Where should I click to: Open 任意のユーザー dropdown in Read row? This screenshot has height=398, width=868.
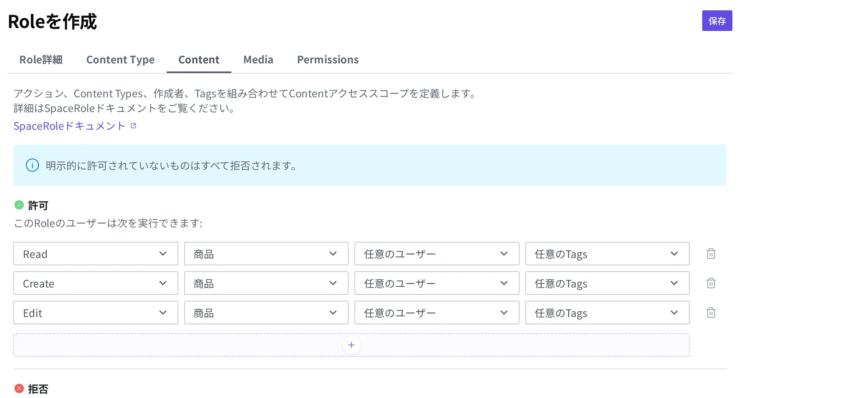[x=437, y=254]
